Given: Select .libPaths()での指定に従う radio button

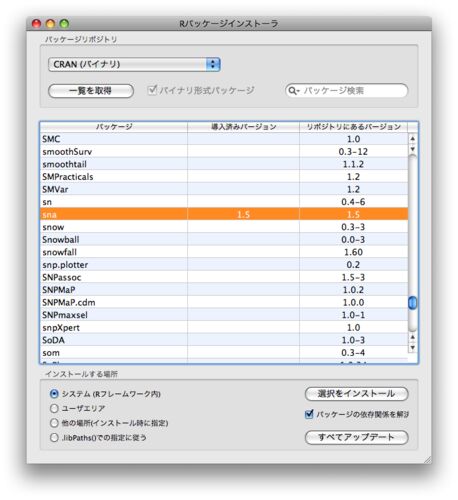Looking at the screenshot, I should 54,437.
